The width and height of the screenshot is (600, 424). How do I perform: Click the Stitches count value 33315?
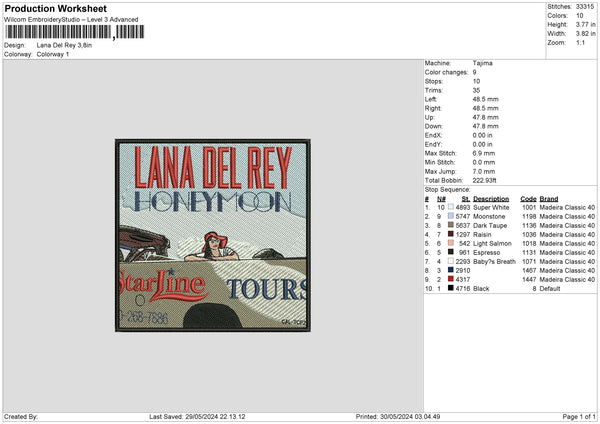[x=585, y=7]
